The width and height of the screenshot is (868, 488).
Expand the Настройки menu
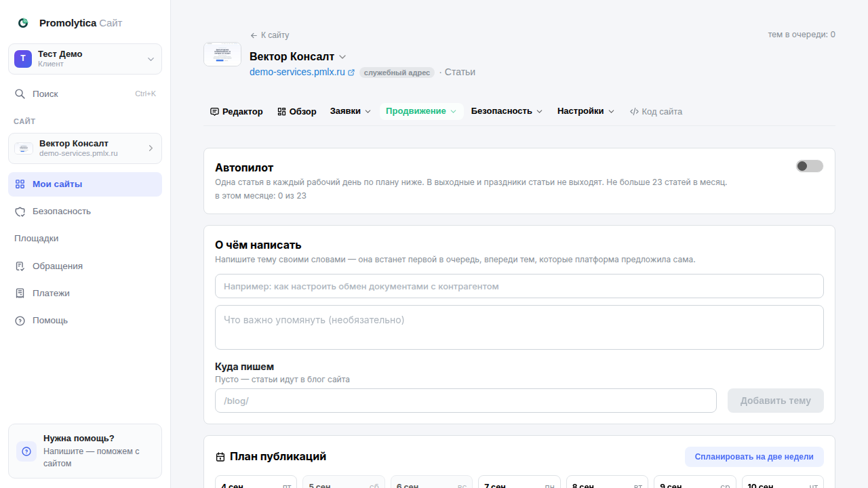point(586,111)
